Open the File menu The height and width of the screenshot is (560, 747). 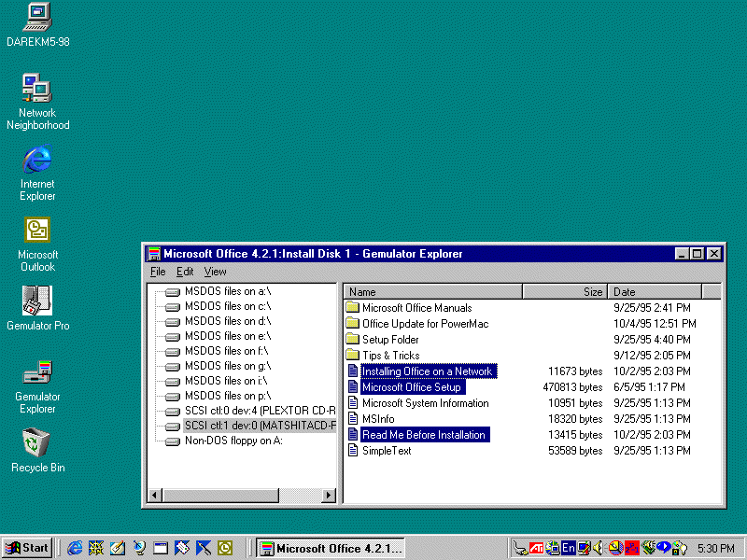click(x=158, y=272)
